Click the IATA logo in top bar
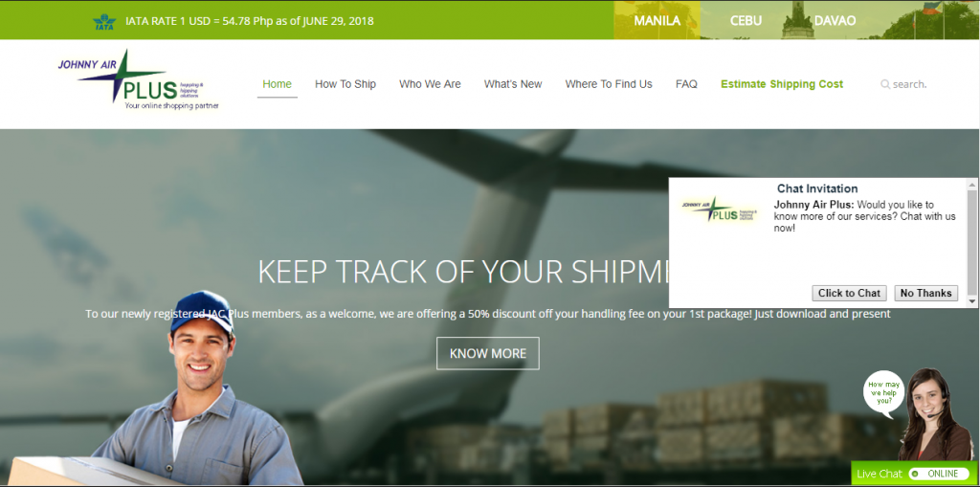The height and width of the screenshot is (487, 980). pyautogui.click(x=104, y=21)
